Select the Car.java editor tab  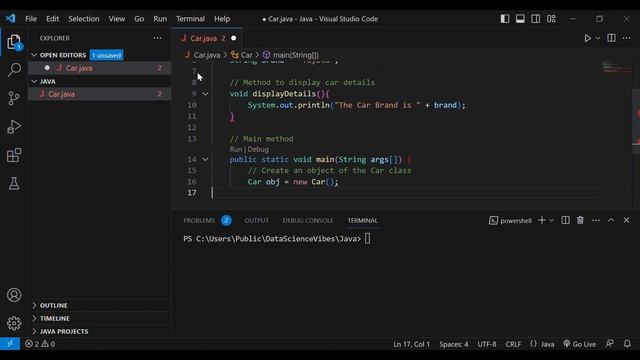click(207, 38)
